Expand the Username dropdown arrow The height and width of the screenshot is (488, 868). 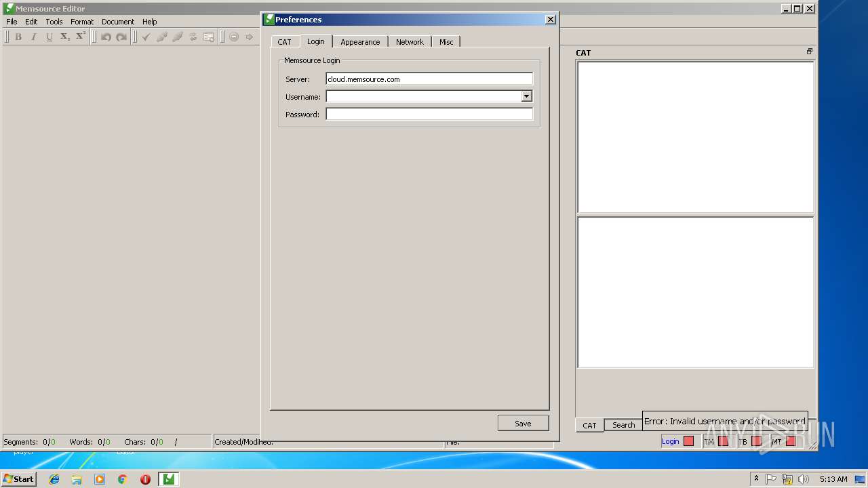(x=526, y=96)
